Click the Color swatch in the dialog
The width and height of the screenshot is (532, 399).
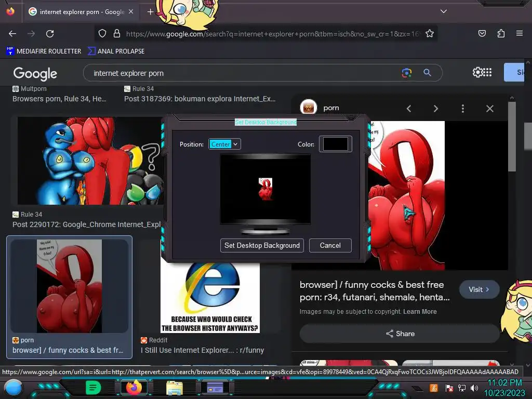[x=335, y=144]
